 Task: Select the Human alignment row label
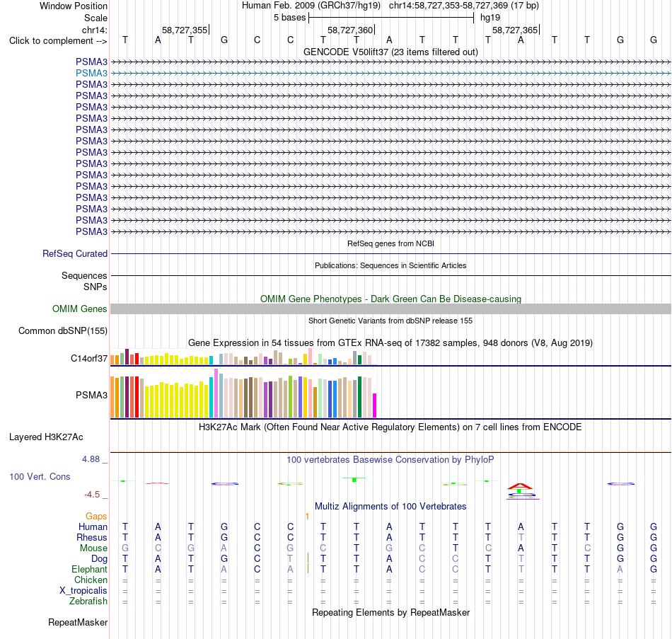point(93,526)
